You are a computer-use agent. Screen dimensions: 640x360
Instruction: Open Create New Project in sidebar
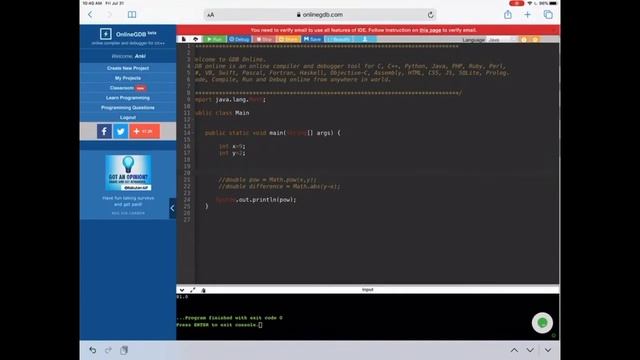pos(128,68)
